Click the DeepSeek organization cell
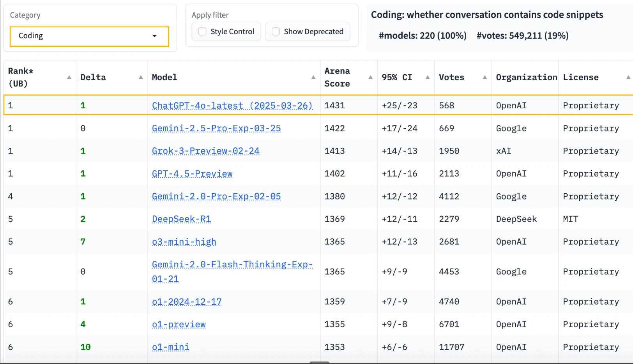This screenshot has width=633, height=364. (x=516, y=219)
